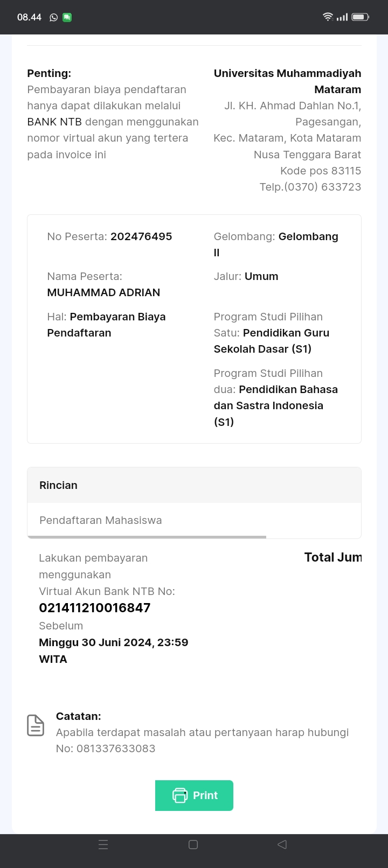The image size is (388, 868).
Task: Tap the WhatsApp notification icon
Action: (54, 17)
